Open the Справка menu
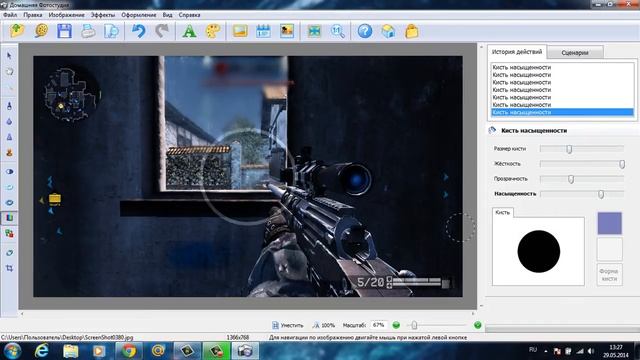Image resolution: width=640 pixels, height=360 pixels. pos(189,15)
